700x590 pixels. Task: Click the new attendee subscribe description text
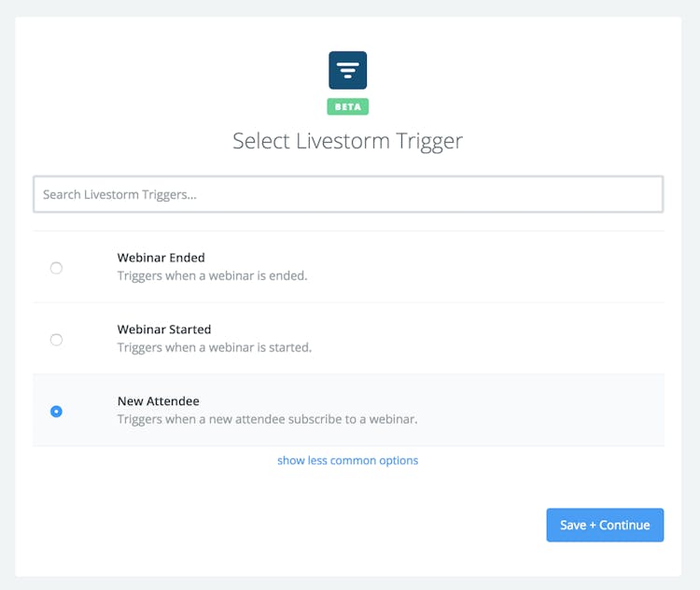coord(267,420)
